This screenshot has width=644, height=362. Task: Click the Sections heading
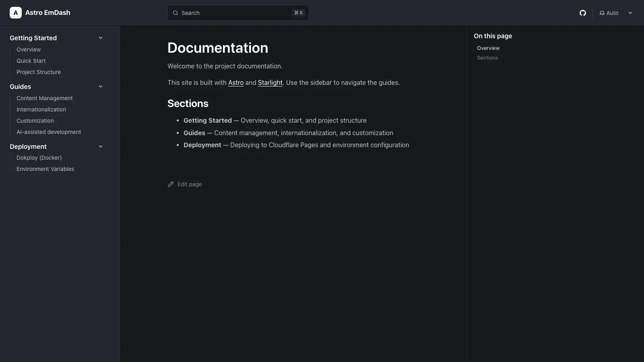click(x=188, y=103)
